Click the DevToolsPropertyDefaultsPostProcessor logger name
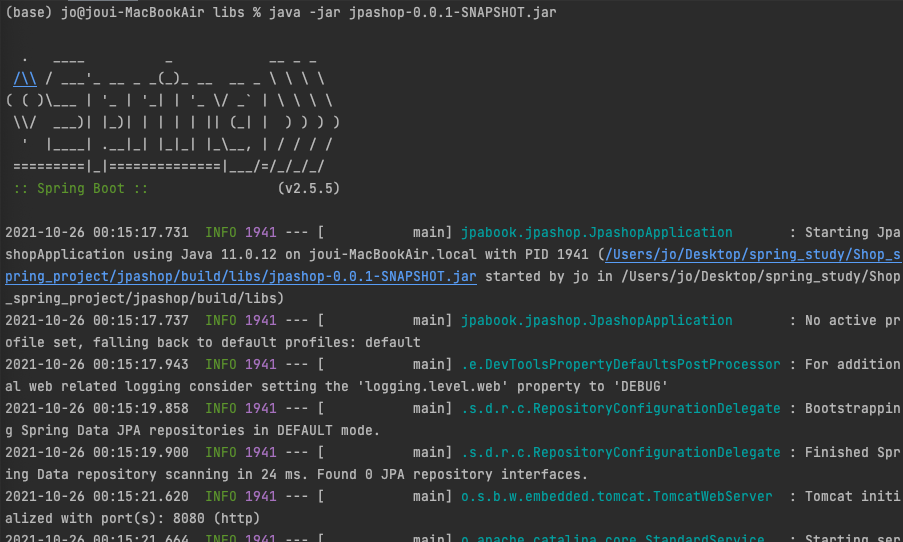This screenshot has height=542, width=903. pyautogui.click(x=620, y=364)
